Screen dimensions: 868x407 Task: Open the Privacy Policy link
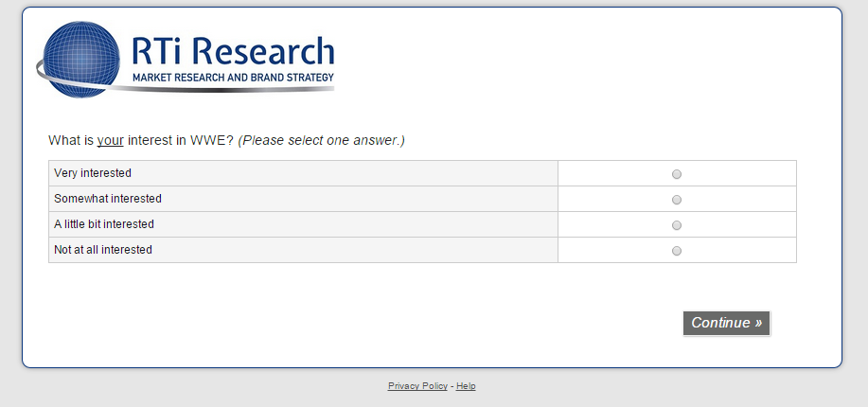point(417,386)
